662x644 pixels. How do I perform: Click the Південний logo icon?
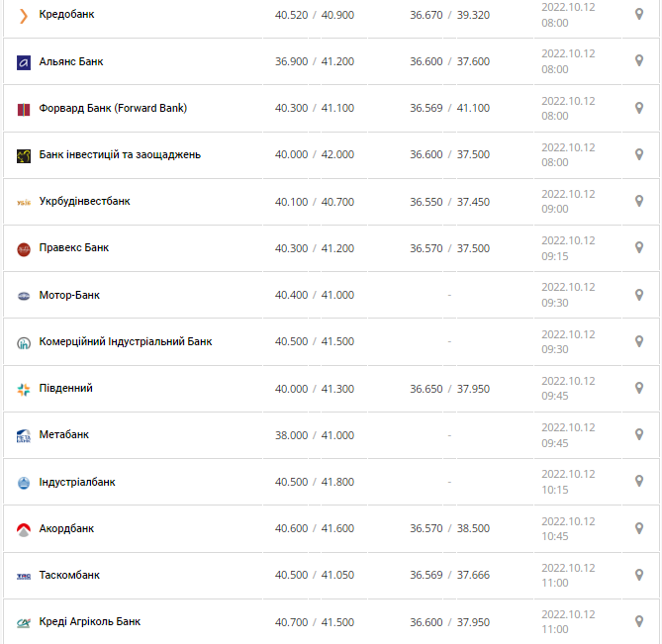pyautogui.click(x=24, y=389)
